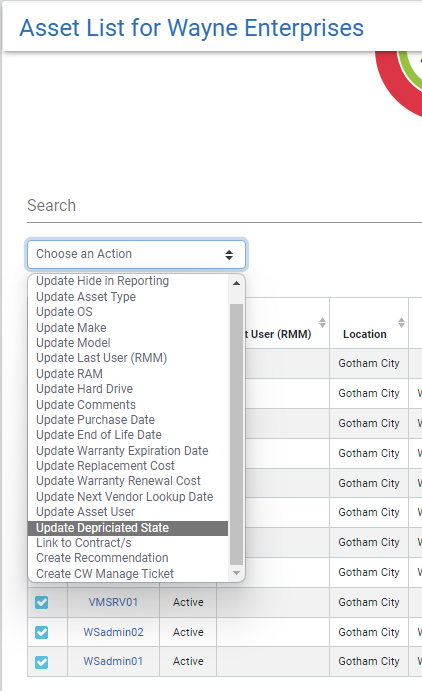
Task: Select Update Asset Type option
Action: click(x=128, y=297)
